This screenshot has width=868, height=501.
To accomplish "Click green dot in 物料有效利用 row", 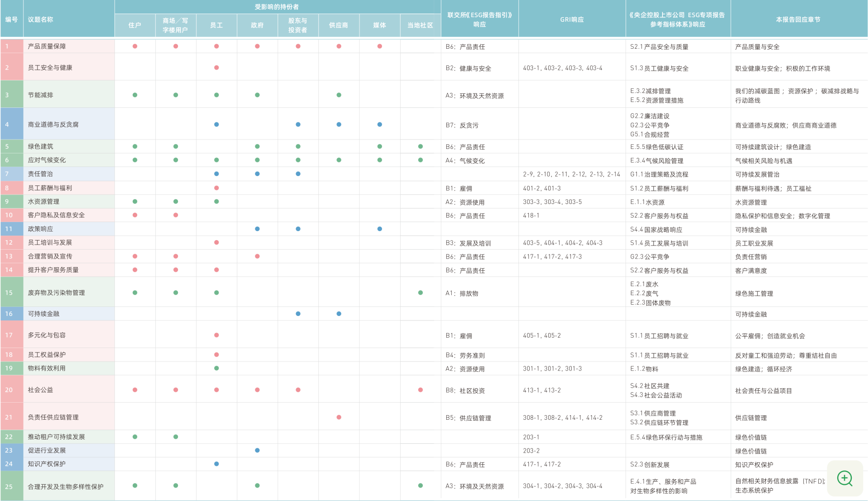I will (x=216, y=368).
